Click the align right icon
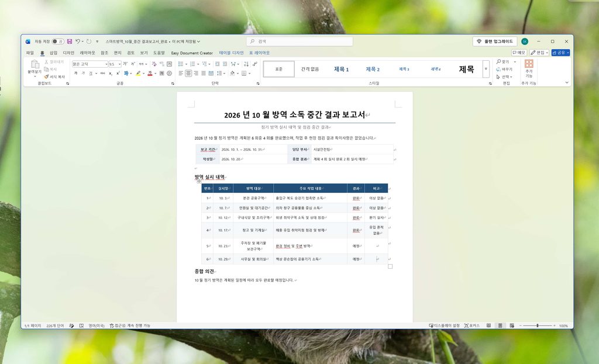The width and height of the screenshot is (599, 364). tap(196, 73)
